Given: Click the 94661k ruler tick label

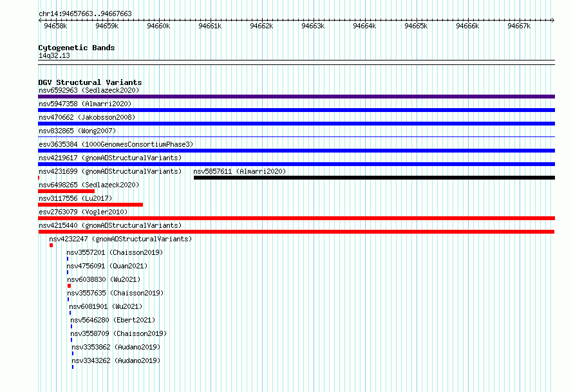Looking at the screenshot, I should (x=210, y=26).
